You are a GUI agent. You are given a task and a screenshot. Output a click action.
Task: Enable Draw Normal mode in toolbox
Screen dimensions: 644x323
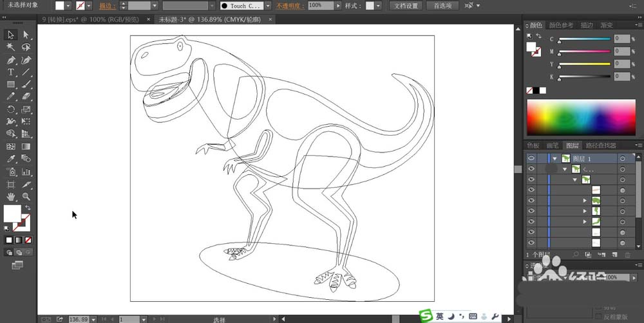[x=9, y=252]
